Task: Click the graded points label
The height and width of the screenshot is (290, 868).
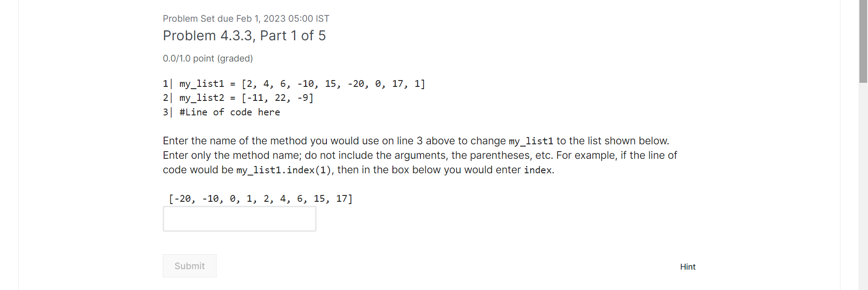Action: click(x=208, y=58)
